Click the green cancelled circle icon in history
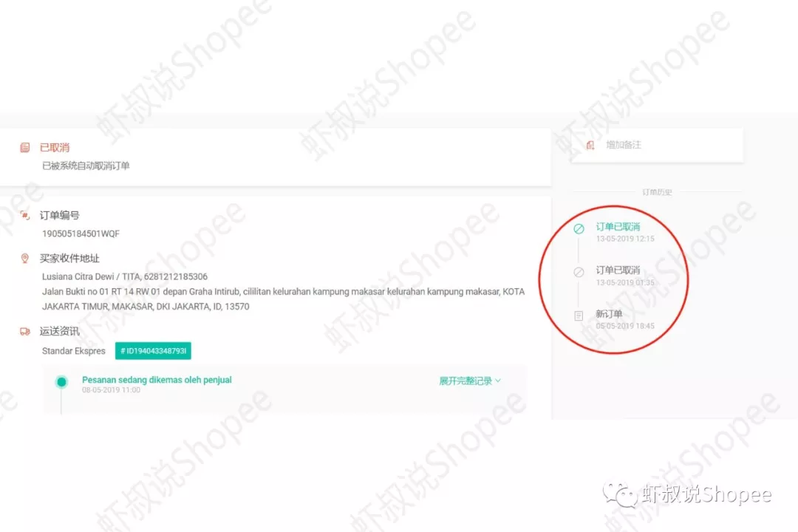This screenshot has width=798, height=532. point(579,229)
